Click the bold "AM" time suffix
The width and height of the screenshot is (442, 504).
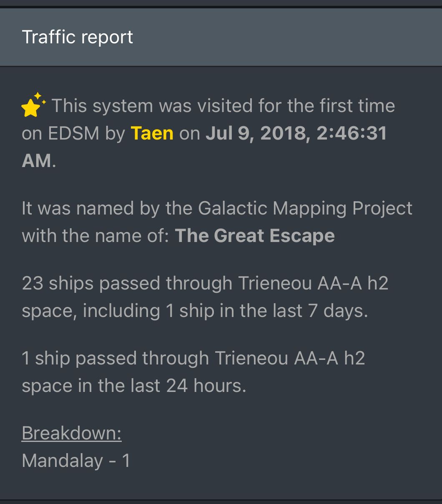[37, 161]
